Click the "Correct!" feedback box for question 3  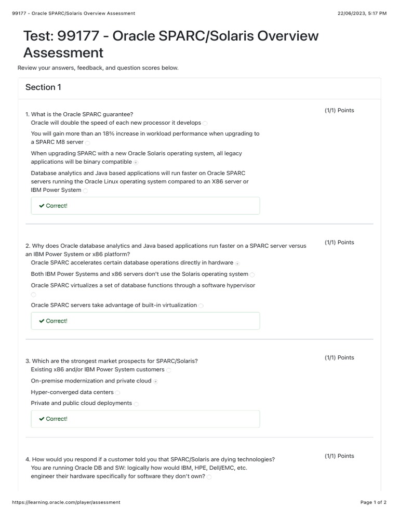point(145,419)
